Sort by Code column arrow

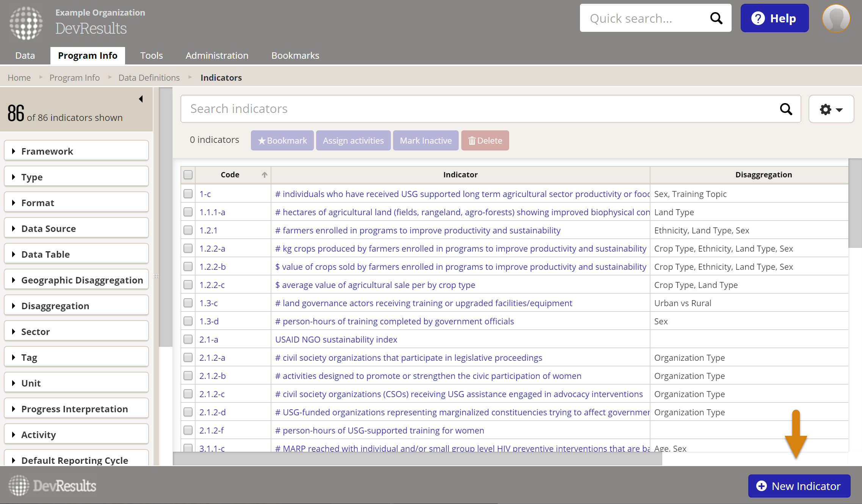coord(264,175)
